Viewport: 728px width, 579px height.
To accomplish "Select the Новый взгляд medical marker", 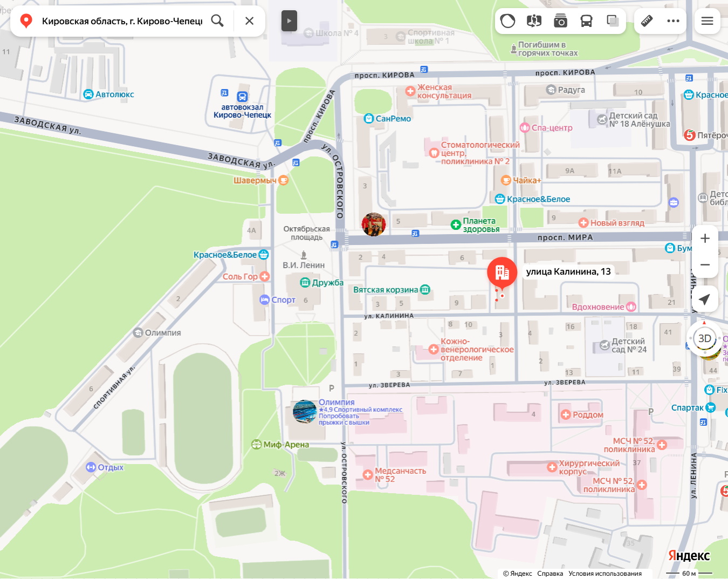I will click(583, 223).
